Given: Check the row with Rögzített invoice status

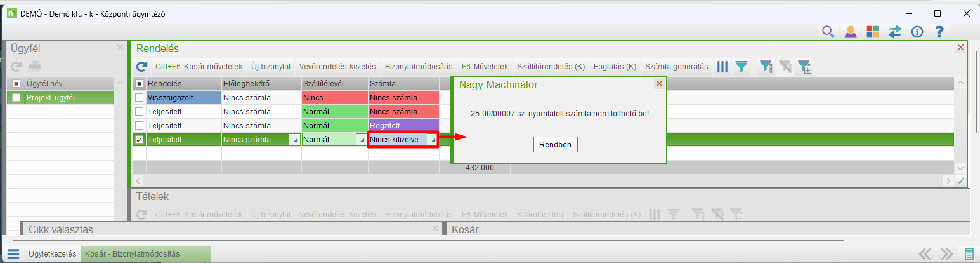Looking at the screenshot, I should (139, 125).
